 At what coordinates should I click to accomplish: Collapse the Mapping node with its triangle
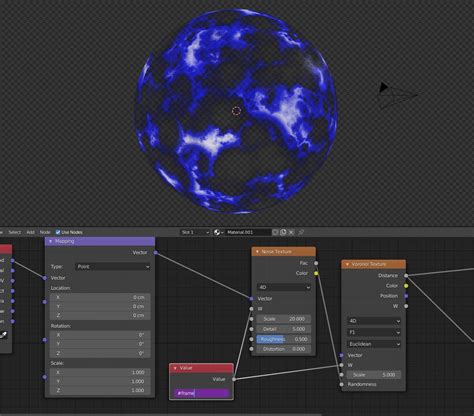[x=50, y=241]
